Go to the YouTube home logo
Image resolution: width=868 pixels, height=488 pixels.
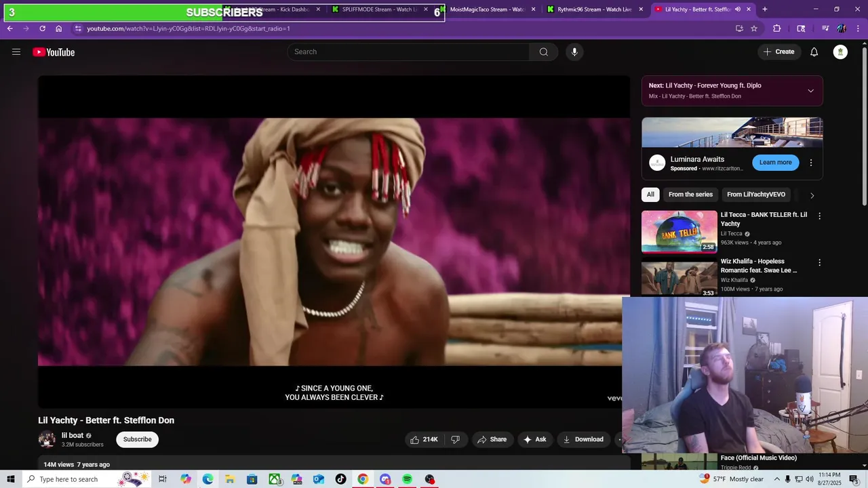[54, 52]
